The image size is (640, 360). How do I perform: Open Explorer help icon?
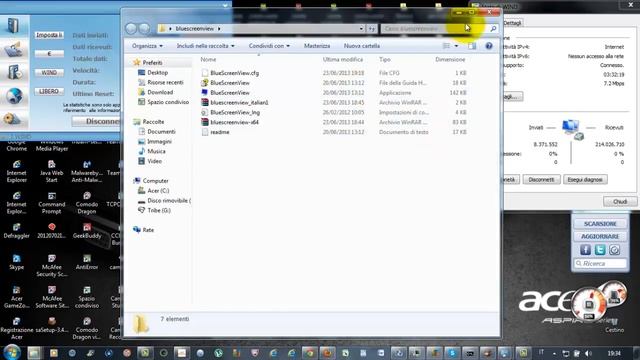click(489, 46)
